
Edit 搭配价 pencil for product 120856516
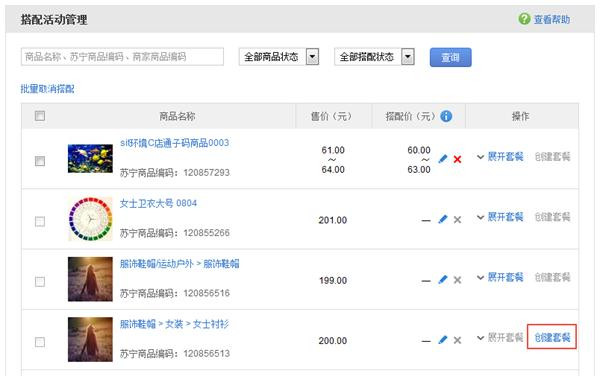(443, 280)
